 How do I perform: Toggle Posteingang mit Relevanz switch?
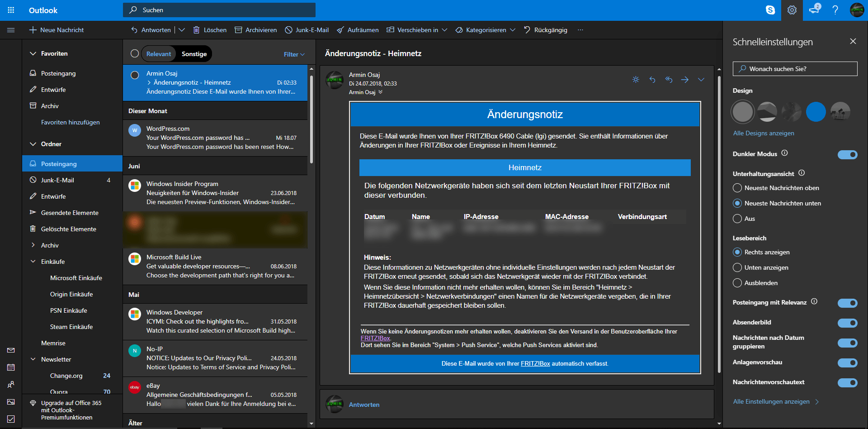[x=847, y=303]
